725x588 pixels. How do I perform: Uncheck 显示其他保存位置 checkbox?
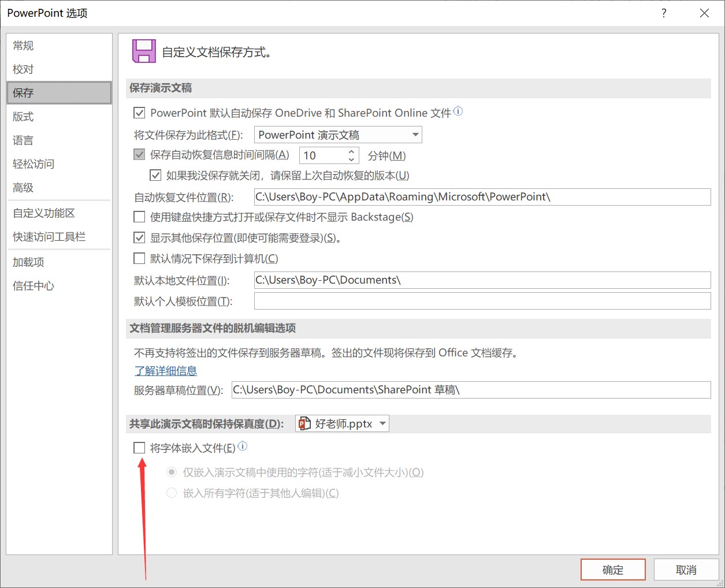tap(139, 237)
